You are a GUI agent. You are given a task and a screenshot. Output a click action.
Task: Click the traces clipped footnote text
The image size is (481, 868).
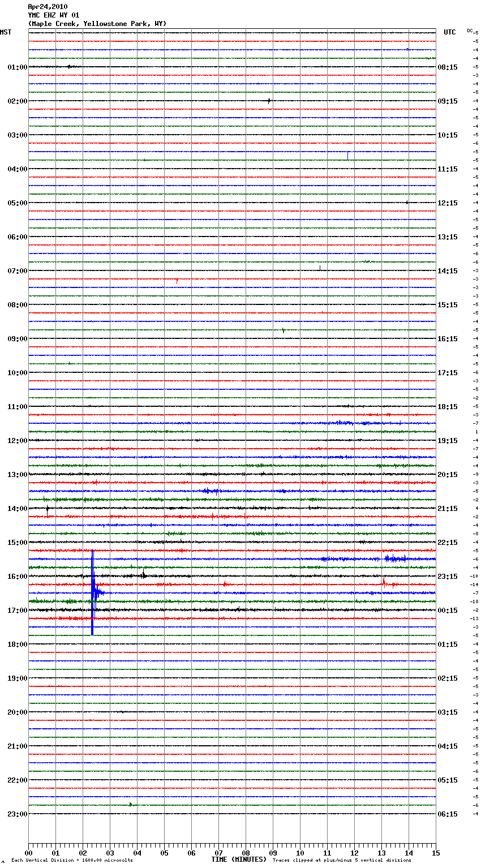point(342,861)
